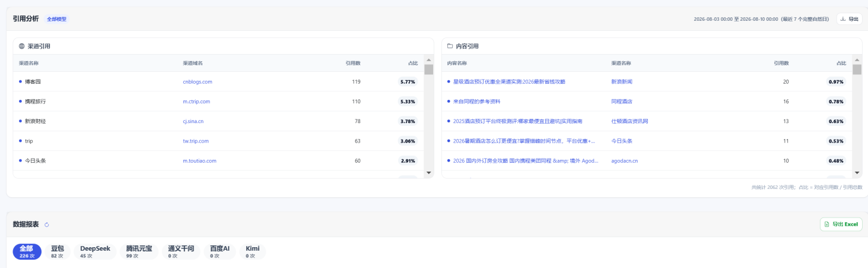Viewport: 868px width, 268px height.
Task: Click the 引用分析 section title
Action: click(x=26, y=19)
